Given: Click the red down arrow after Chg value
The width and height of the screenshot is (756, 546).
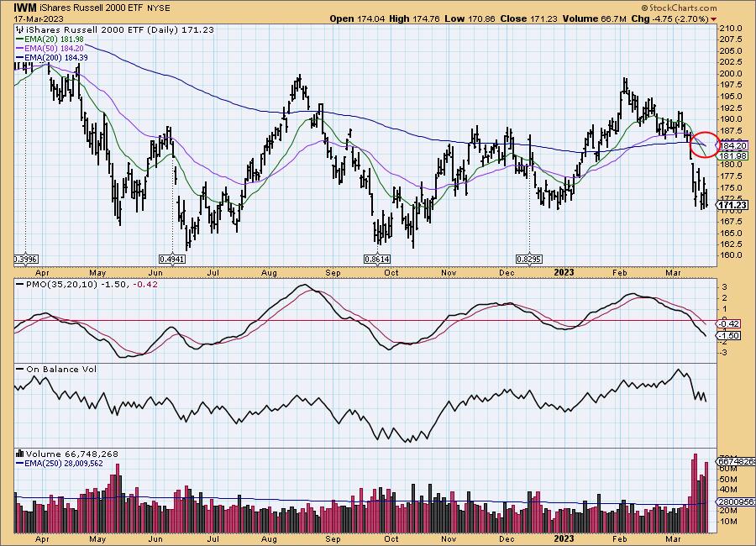Looking at the screenshot, I should [713, 18].
